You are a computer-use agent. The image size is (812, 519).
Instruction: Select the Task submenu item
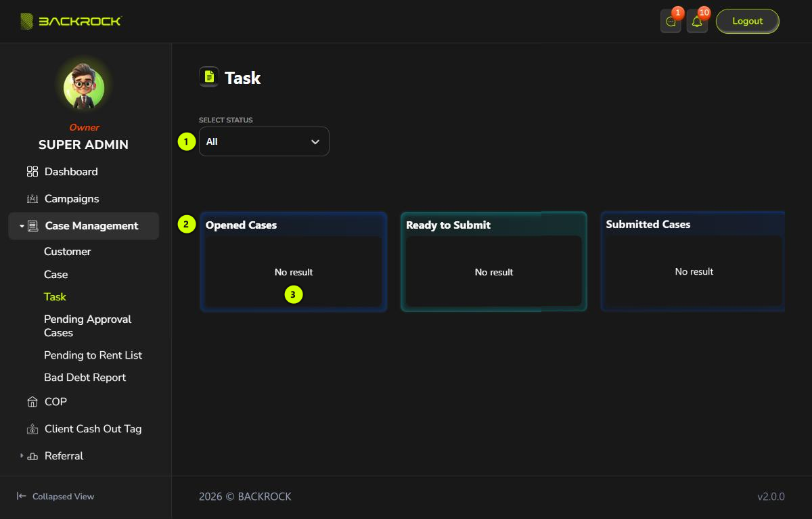[x=55, y=297]
